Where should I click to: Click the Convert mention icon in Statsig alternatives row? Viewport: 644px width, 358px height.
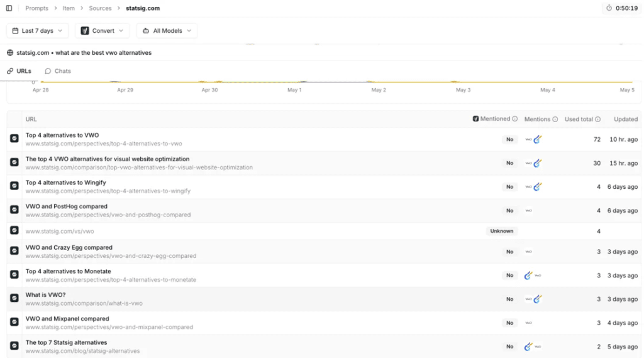(x=528, y=347)
